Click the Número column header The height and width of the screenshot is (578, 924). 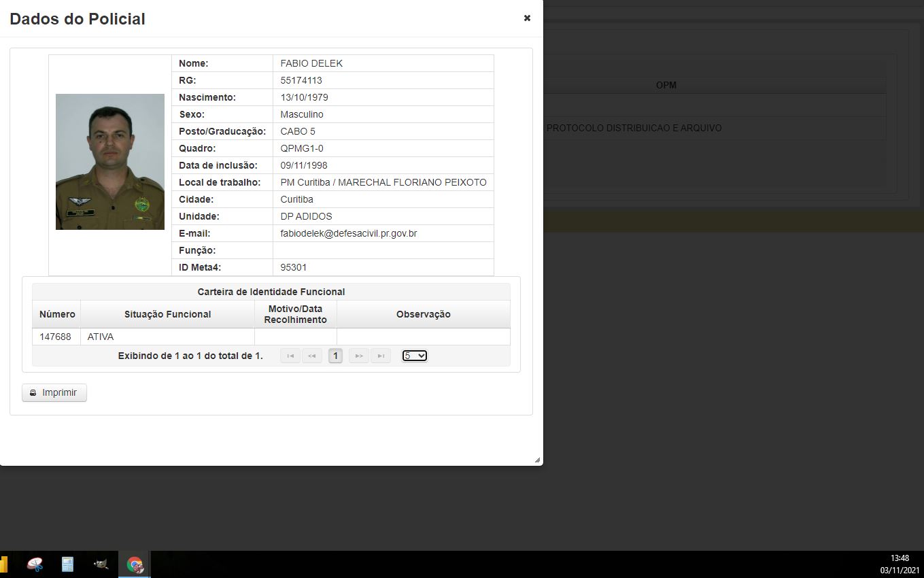point(57,314)
